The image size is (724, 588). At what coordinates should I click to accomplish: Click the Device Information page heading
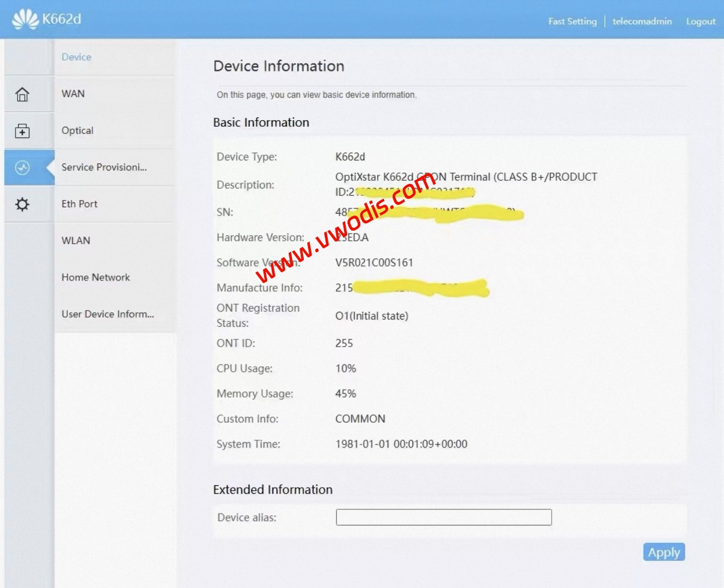(x=279, y=66)
